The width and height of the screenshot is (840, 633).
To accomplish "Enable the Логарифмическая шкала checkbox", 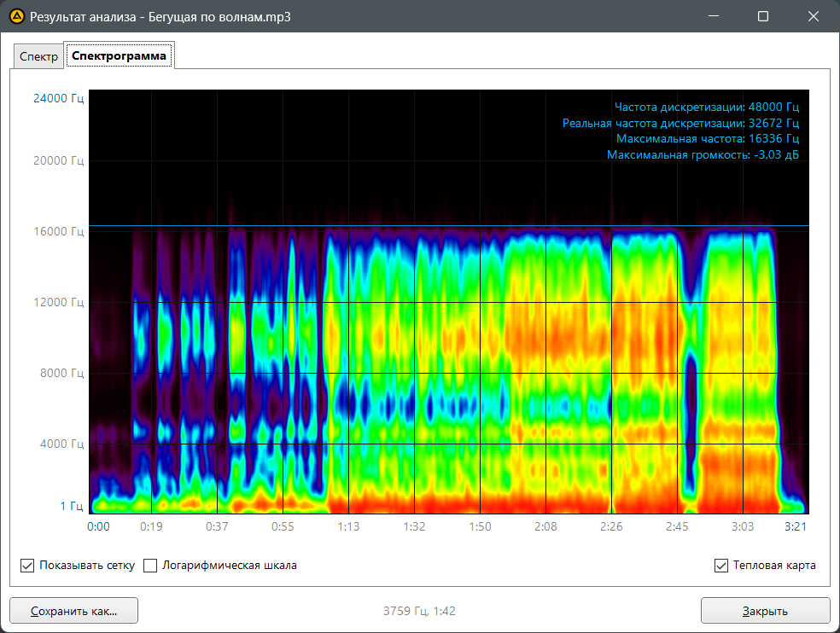I will pos(151,565).
